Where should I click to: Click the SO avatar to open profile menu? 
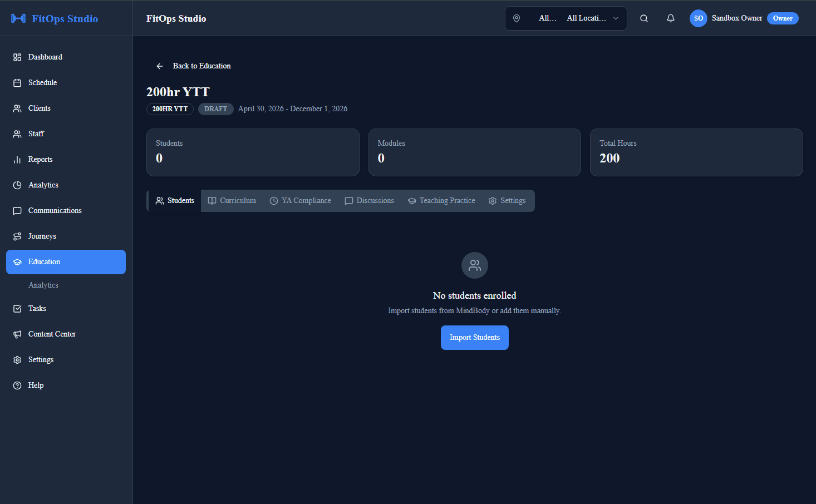point(698,18)
